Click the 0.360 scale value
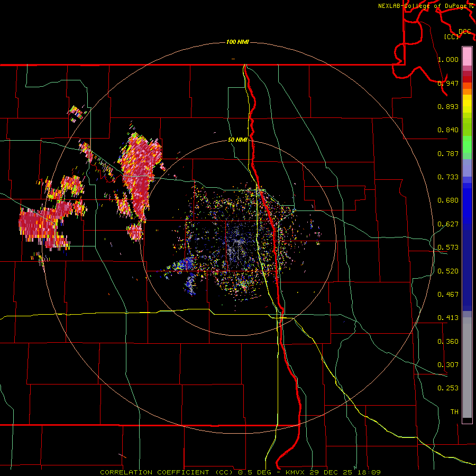The height and width of the screenshot is (476, 476). tap(448, 341)
